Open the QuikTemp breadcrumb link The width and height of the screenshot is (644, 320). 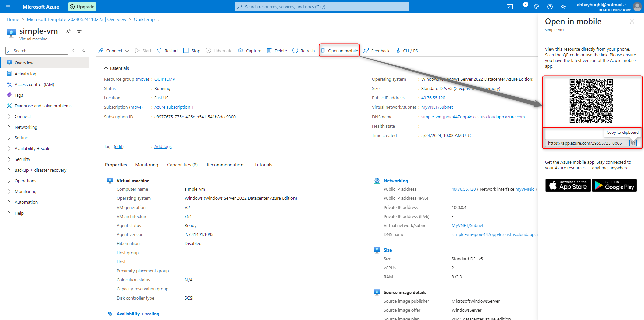(x=144, y=19)
